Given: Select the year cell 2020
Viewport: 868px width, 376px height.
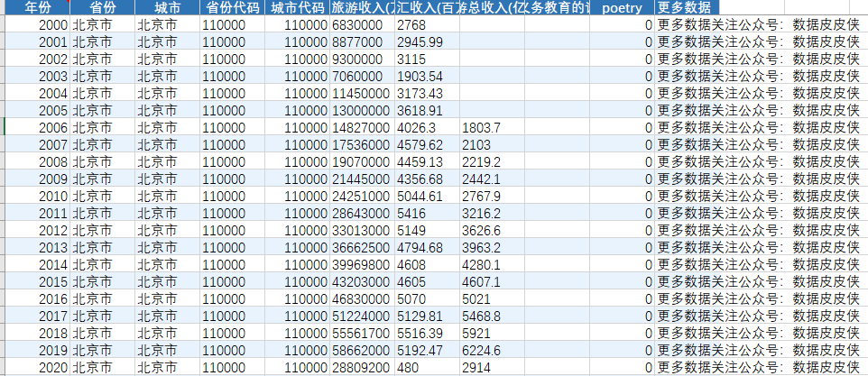Looking at the screenshot, I should [38, 368].
